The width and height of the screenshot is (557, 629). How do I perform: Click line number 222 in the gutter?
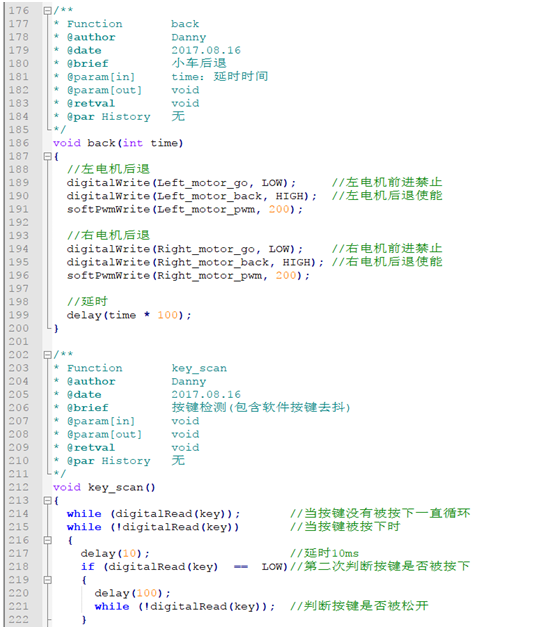19,619
